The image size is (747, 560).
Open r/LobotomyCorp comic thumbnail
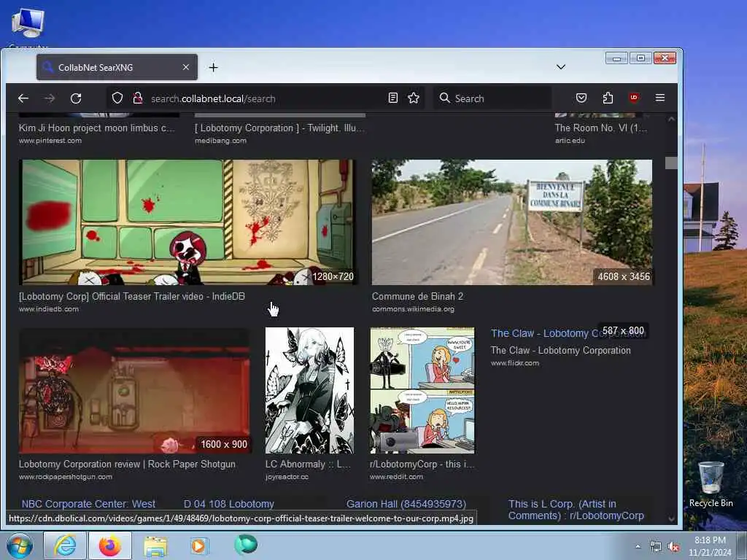[x=422, y=391]
